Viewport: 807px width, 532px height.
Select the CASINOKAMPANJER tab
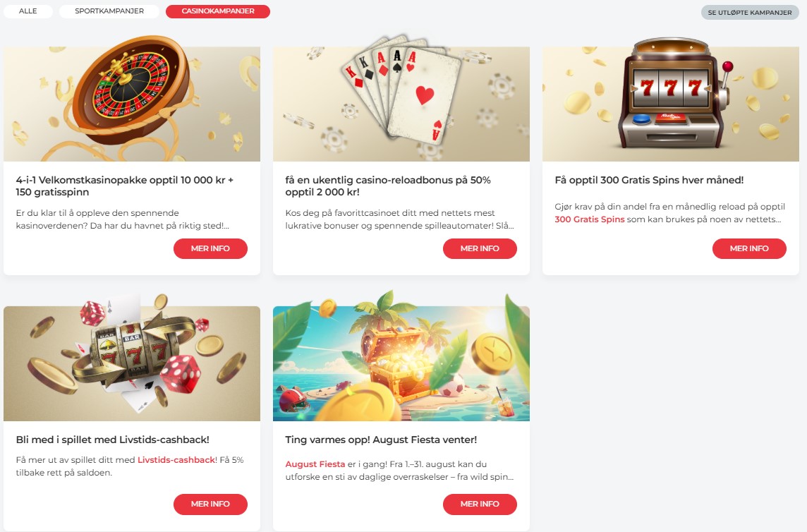[218, 11]
